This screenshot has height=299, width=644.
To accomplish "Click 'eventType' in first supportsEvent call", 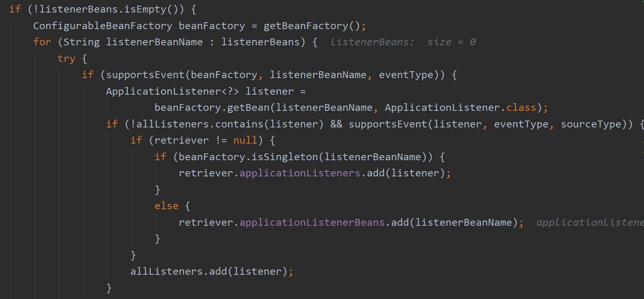I will [406, 75].
